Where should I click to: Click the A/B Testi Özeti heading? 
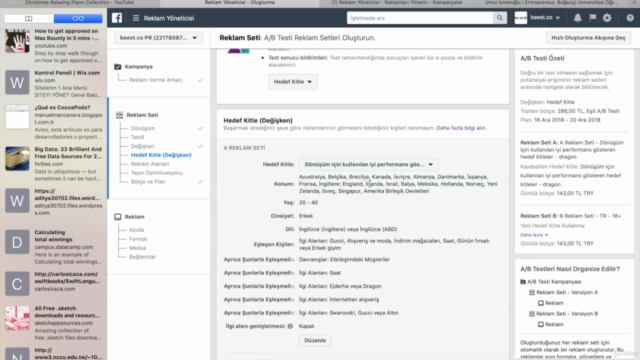point(542,58)
